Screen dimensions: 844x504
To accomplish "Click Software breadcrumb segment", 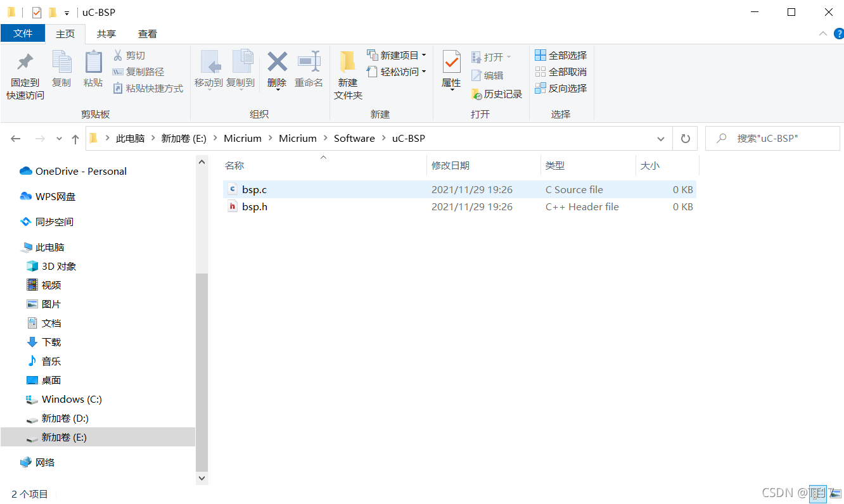I will pyautogui.click(x=354, y=139).
